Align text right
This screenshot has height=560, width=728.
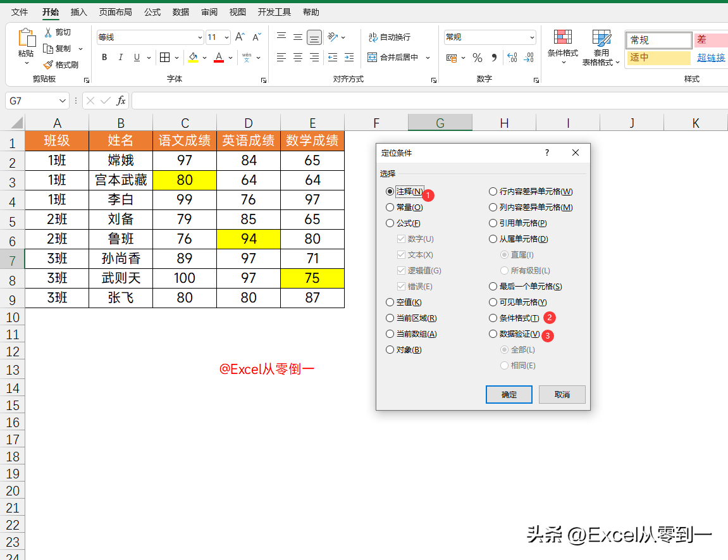[x=314, y=57]
